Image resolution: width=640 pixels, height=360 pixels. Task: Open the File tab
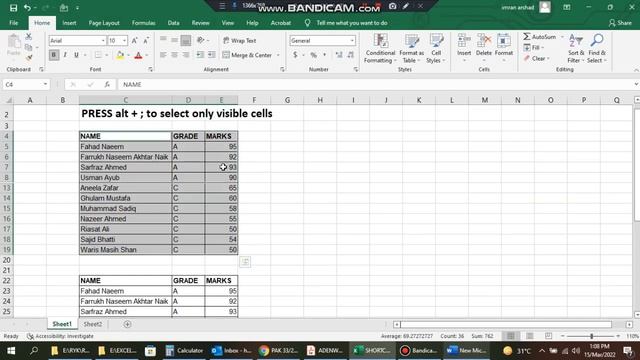point(13,23)
